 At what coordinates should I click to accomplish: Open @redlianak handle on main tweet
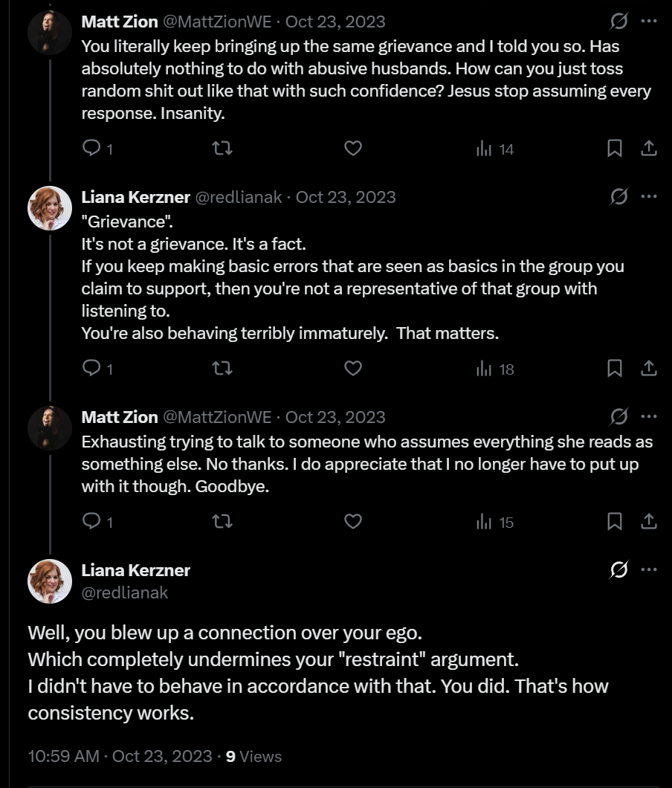click(x=125, y=593)
